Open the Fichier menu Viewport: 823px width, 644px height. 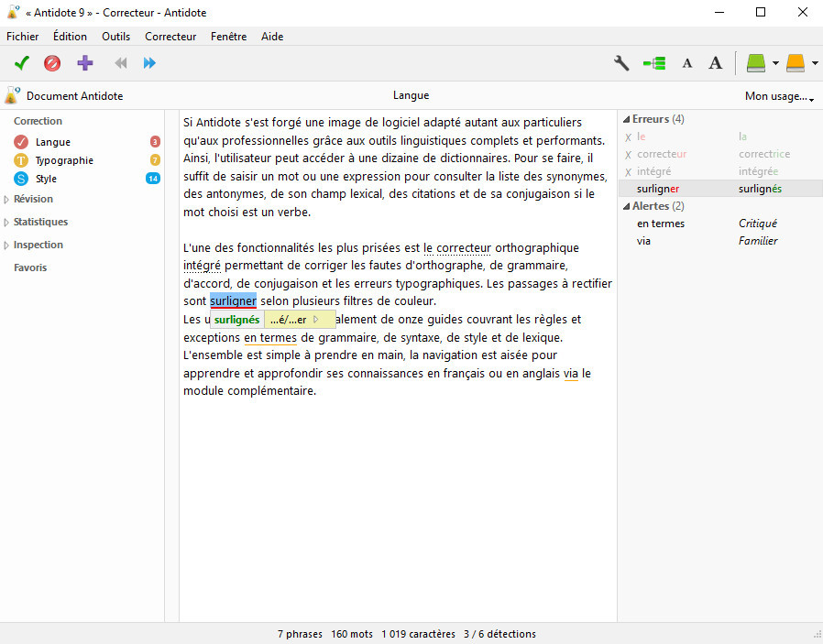tap(23, 37)
